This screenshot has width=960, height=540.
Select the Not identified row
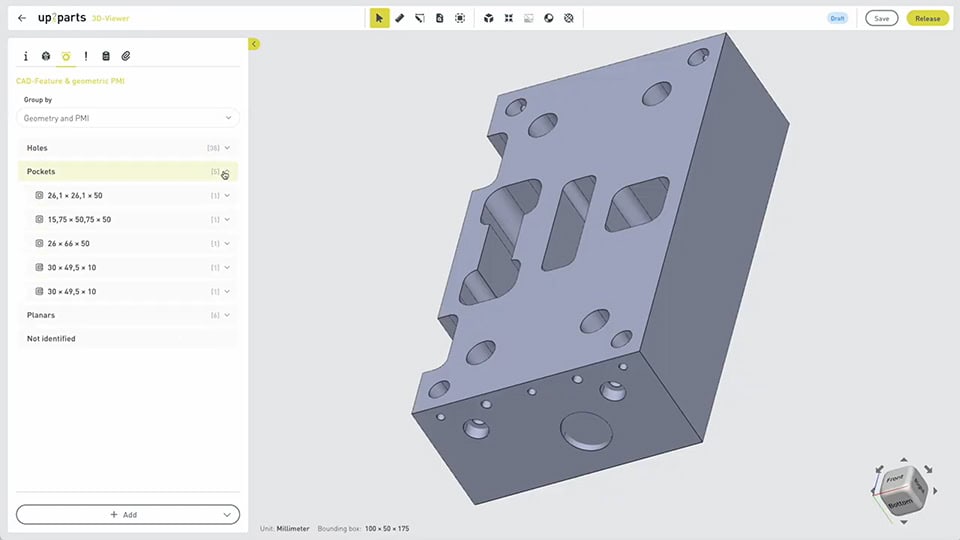pos(127,339)
